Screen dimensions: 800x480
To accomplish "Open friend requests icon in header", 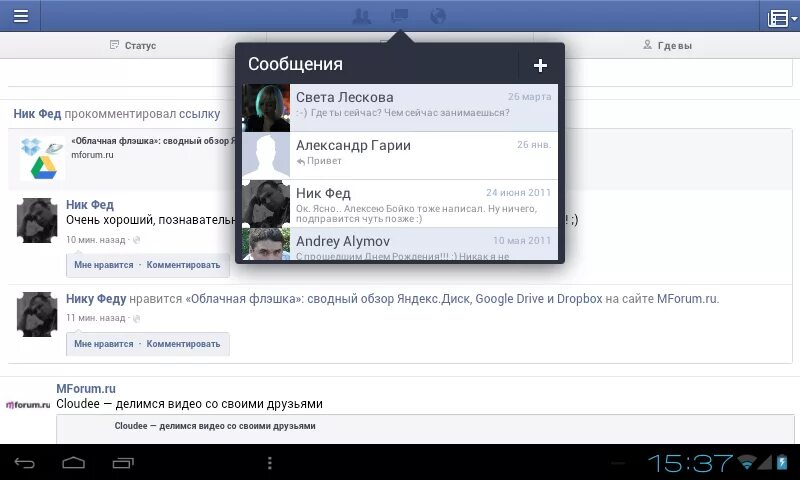I will click(x=362, y=16).
